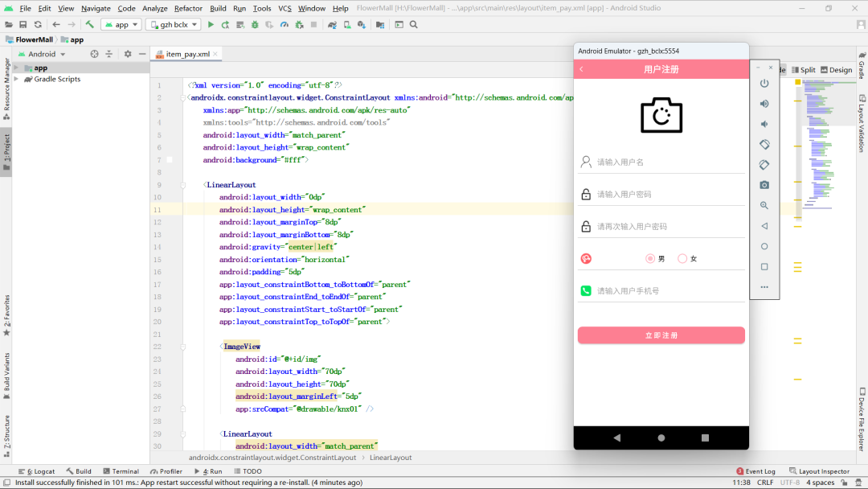This screenshot has width=868, height=489.
Task: Click the LinearLayout breadcrumb at editor bottom
Action: click(x=391, y=458)
